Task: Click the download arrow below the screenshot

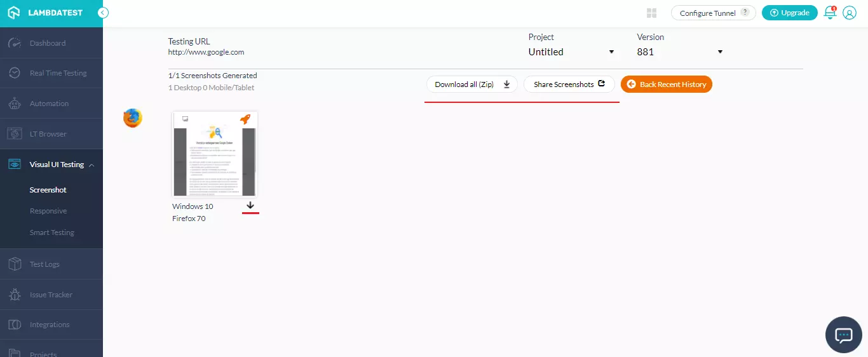Action: [x=250, y=205]
